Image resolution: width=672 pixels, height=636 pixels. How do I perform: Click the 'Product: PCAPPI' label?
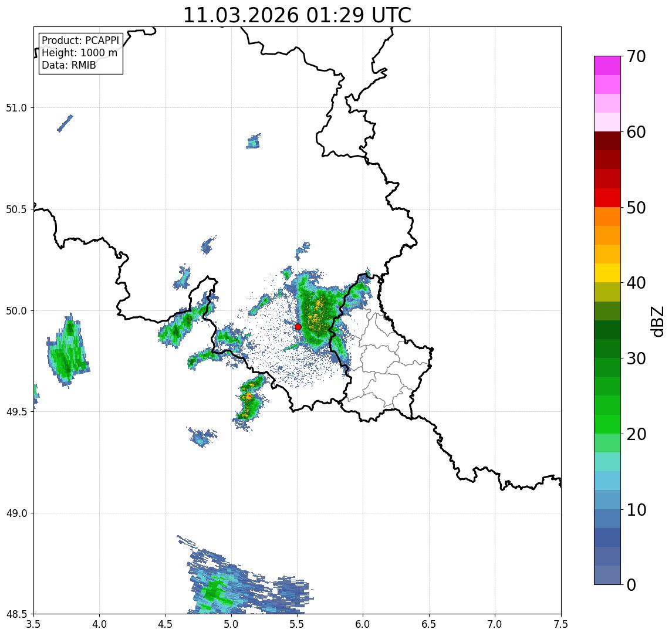[x=80, y=40]
